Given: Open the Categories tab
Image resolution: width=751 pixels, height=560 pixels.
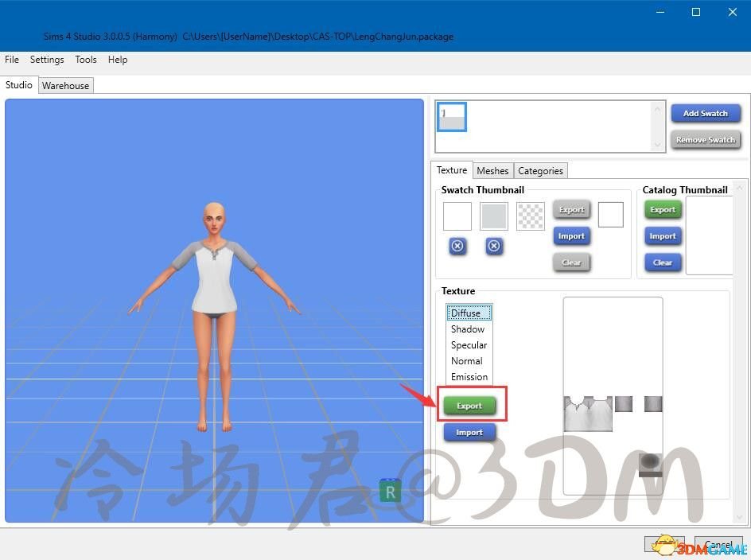Looking at the screenshot, I should pos(540,171).
